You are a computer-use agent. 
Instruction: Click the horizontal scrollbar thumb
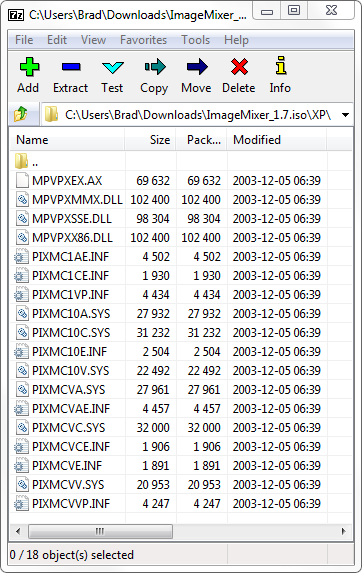coord(100,531)
